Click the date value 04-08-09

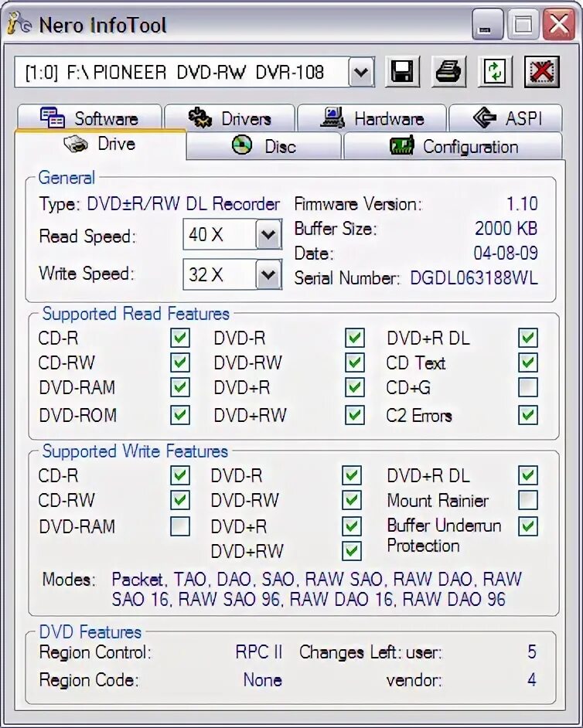506,253
